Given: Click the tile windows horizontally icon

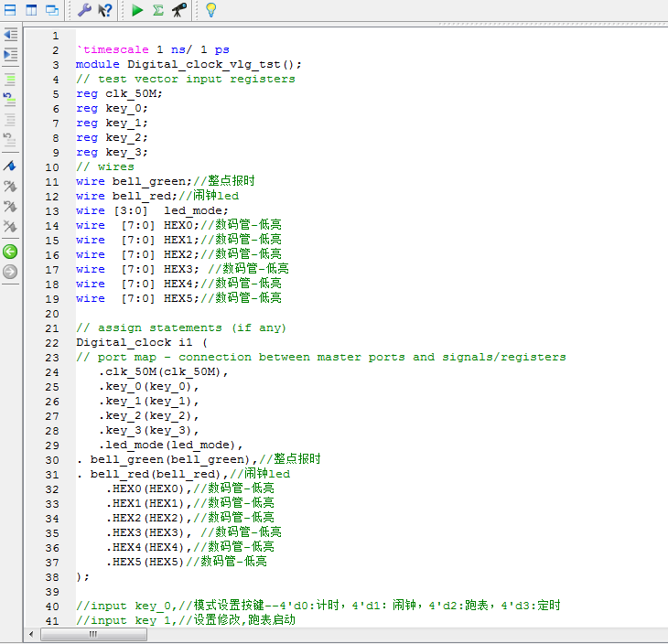Looking at the screenshot, I should point(10,10).
